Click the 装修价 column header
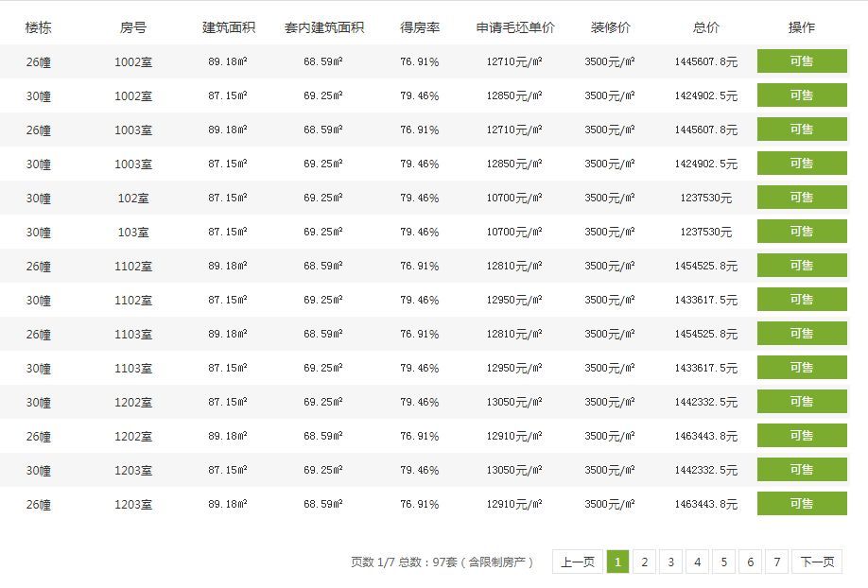Screen dimensions: 868x588 [x=611, y=27]
